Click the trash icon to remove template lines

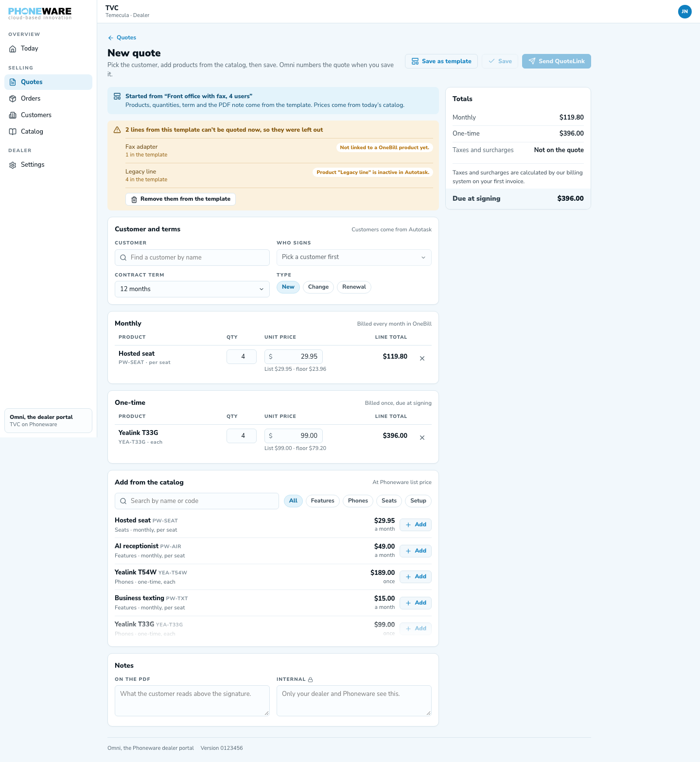(134, 199)
